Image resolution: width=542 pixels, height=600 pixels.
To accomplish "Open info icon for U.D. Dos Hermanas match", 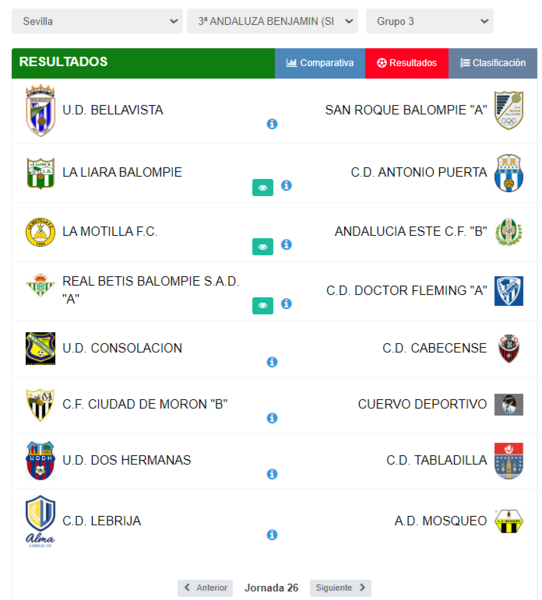I will coord(272,474).
